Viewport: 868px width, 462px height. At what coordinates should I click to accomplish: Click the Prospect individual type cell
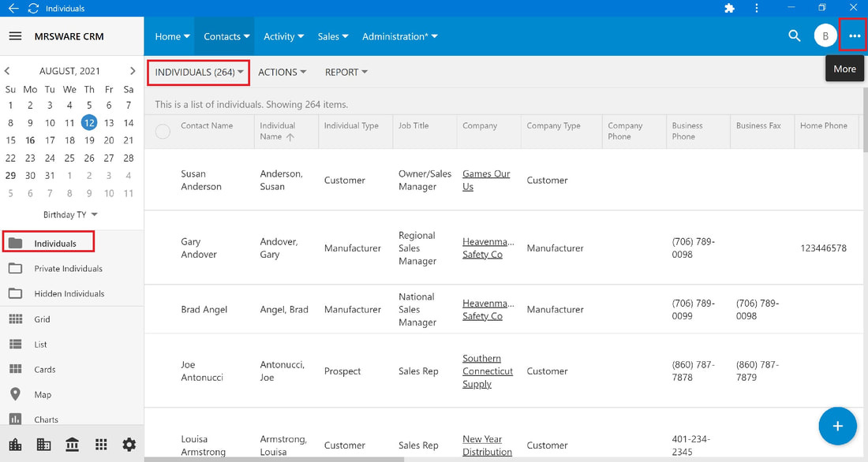(342, 371)
